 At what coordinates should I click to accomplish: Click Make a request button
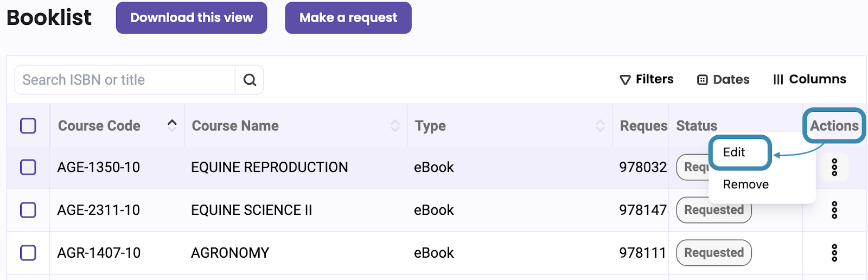click(348, 18)
